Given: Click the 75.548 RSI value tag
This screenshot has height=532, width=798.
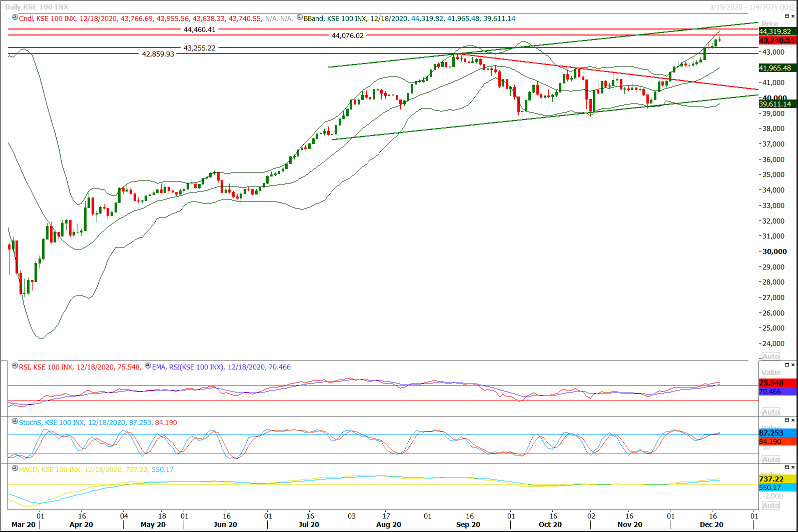Looking at the screenshot, I should pyautogui.click(x=777, y=383).
